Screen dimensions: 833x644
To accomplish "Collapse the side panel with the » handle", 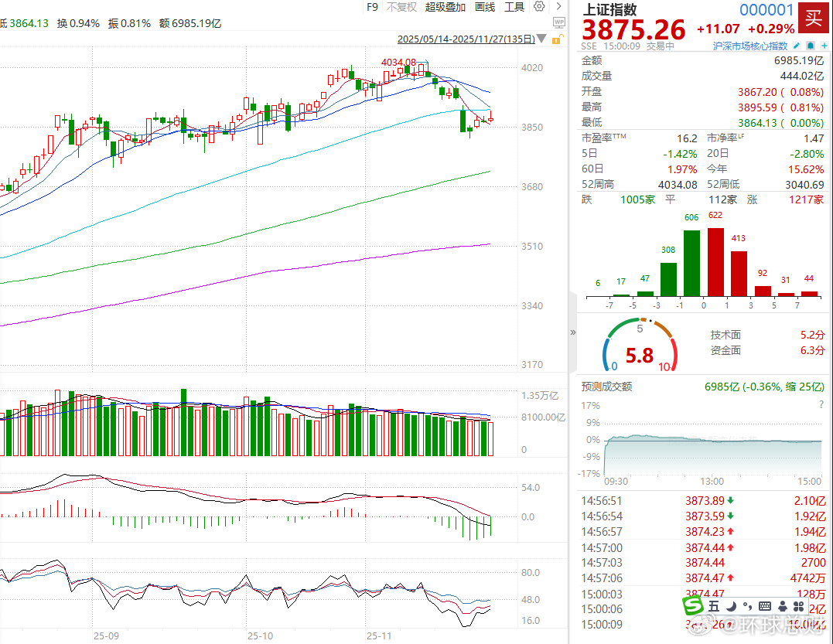I will tap(572, 332).
